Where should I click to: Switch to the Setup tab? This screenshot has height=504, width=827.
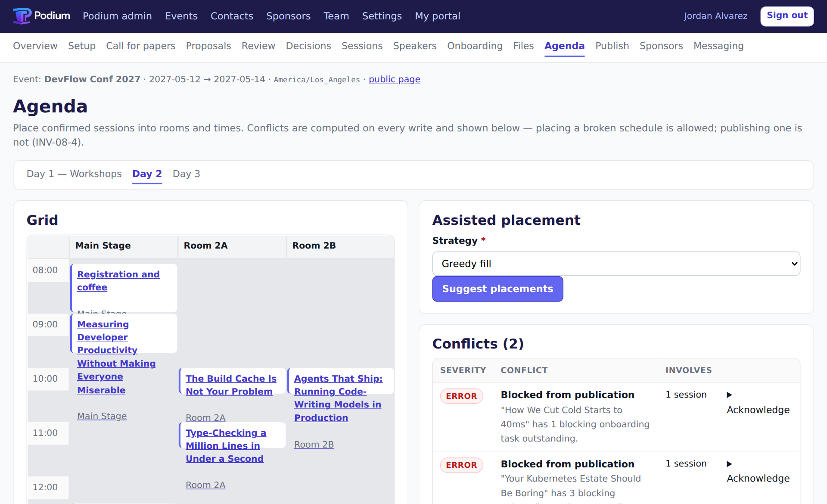82,46
